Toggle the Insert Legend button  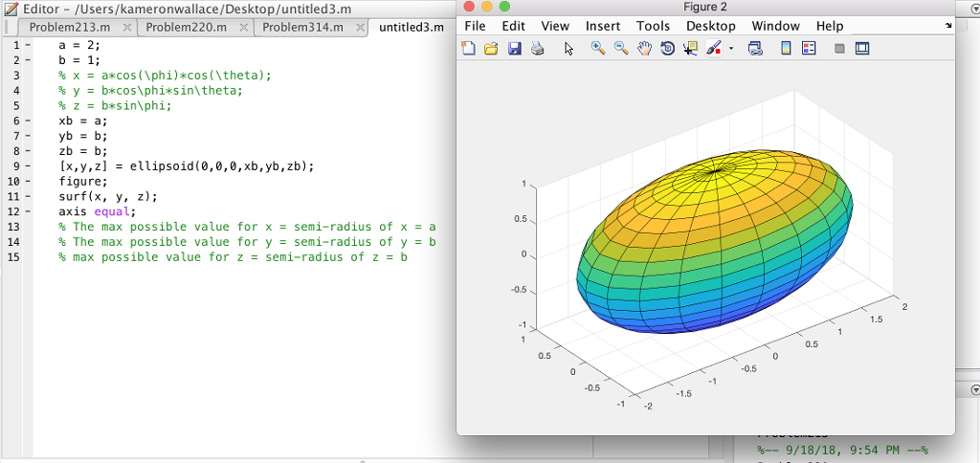point(809,48)
